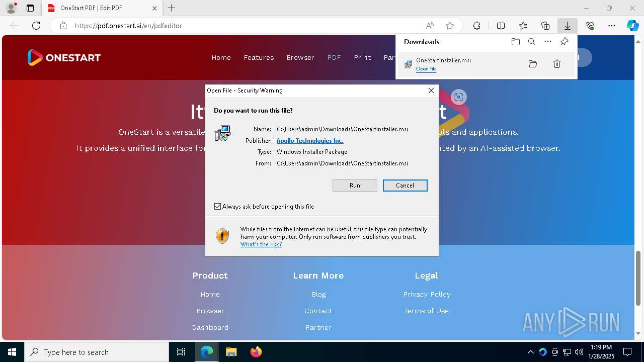Delete OneStartInstaller.msi download

pos(557,64)
